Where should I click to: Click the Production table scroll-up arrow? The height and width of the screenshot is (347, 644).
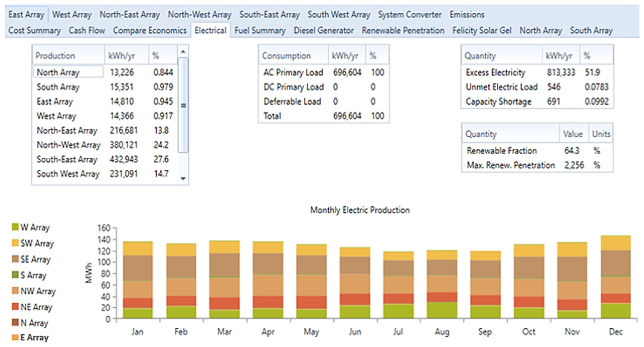tap(183, 52)
